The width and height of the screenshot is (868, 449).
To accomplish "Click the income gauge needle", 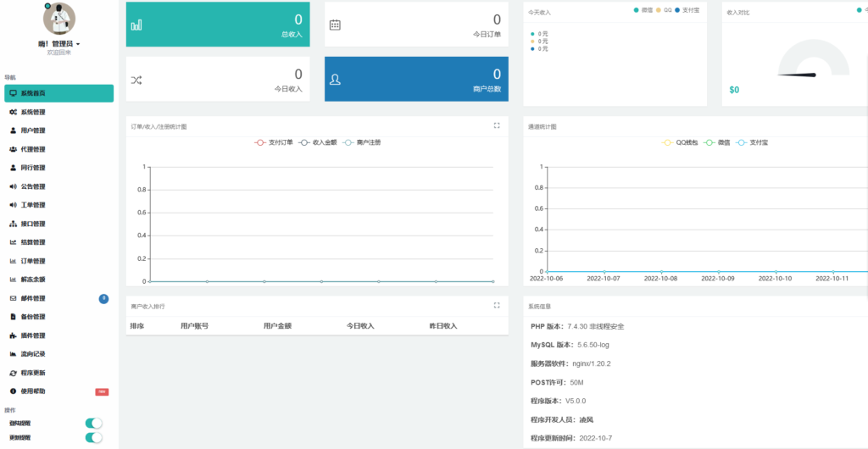I will click(x=797, y=75).
